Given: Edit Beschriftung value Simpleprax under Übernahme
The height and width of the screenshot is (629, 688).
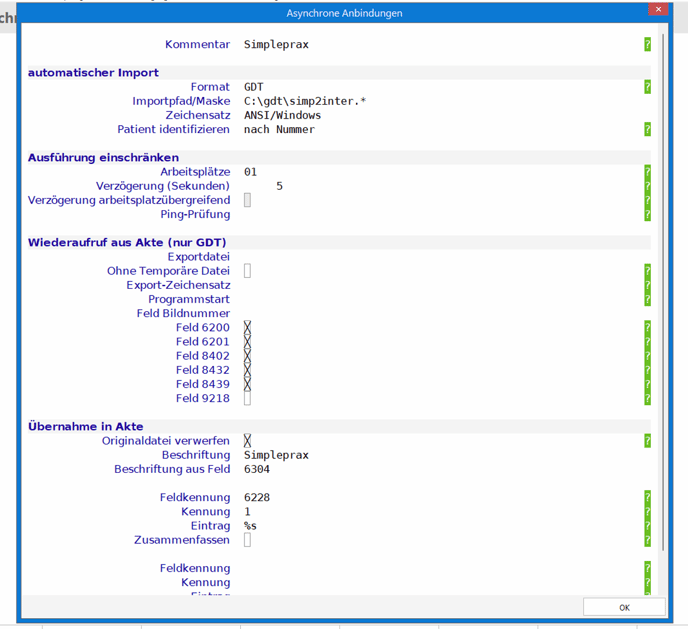Looking at the screenshot, I should (276, 455).
